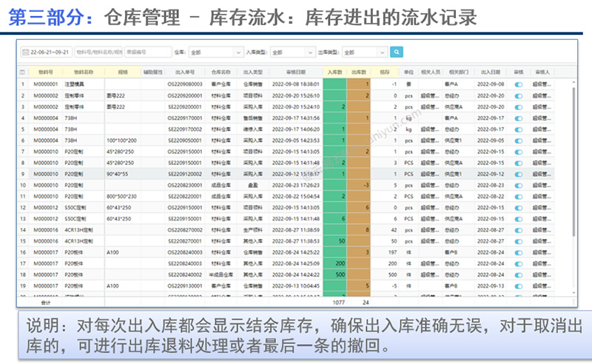Click the spec cell 90*40*55
592x364 pixels.
(123, 174)
